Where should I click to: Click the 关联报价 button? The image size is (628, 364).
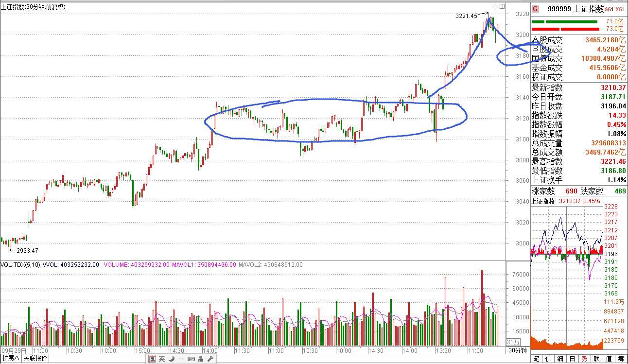35,359
